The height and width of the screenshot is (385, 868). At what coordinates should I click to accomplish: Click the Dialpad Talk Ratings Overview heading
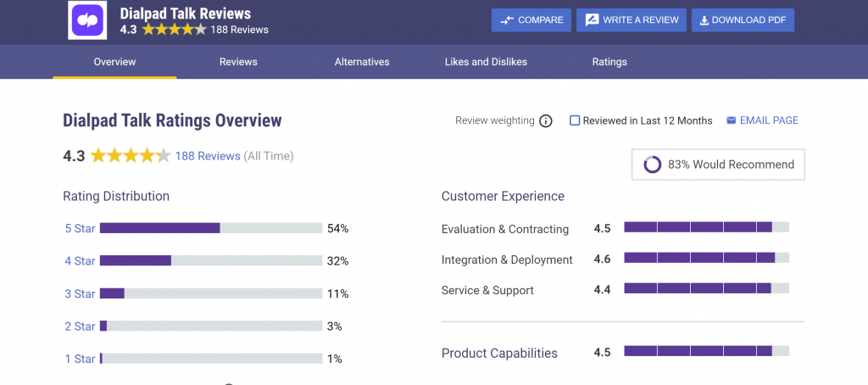point(172,120)
